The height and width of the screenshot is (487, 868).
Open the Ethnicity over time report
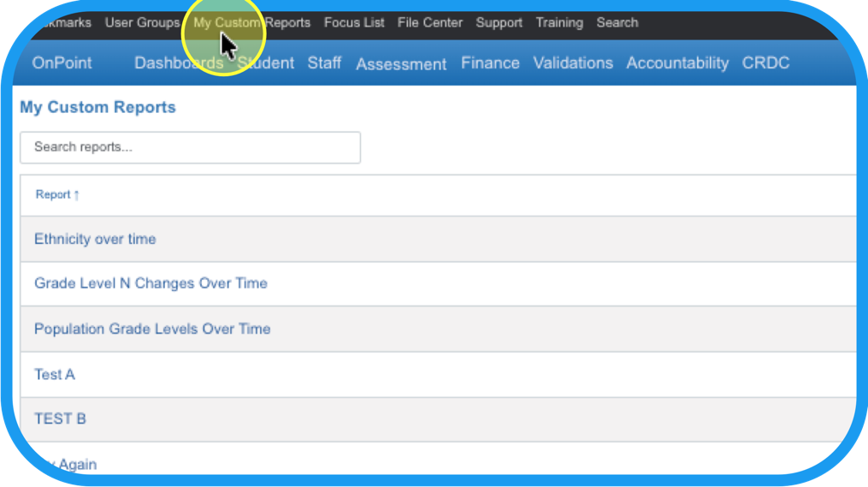tap(95, 240)
